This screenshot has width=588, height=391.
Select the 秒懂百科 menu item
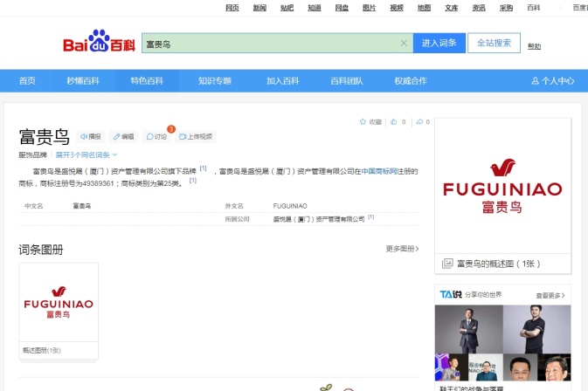tap(83, 81)
